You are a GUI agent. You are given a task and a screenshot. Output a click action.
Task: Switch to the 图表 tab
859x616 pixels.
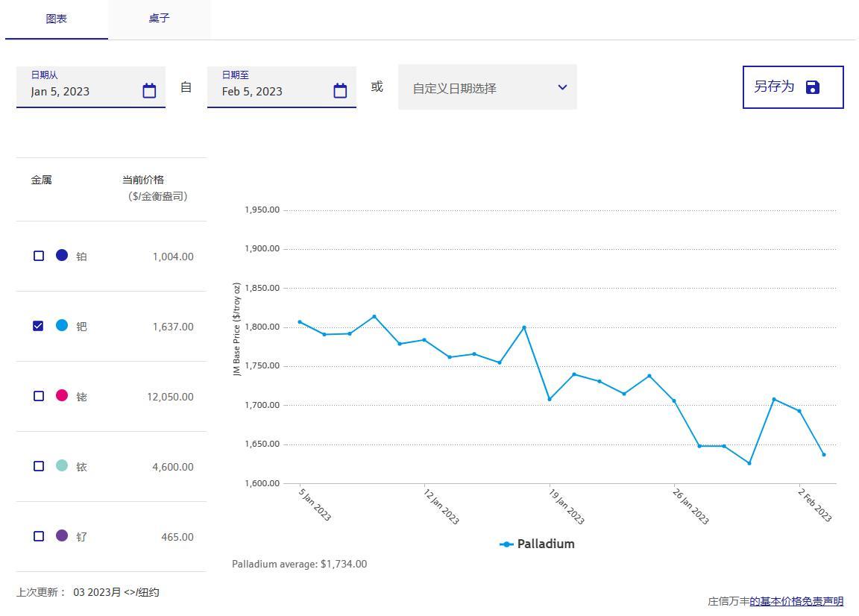57,19
